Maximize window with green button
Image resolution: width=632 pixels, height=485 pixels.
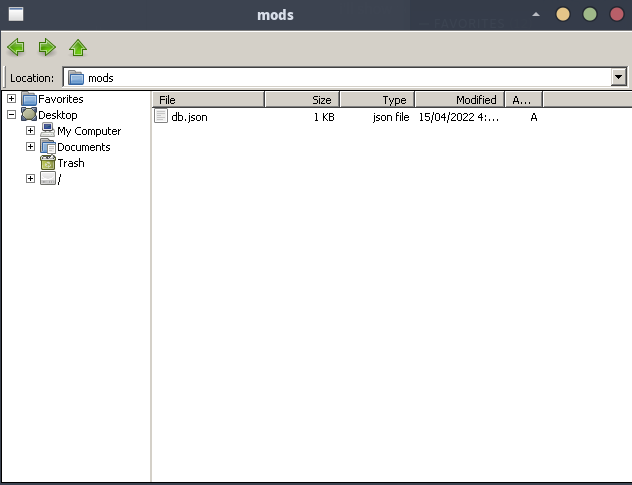(590, 14)
